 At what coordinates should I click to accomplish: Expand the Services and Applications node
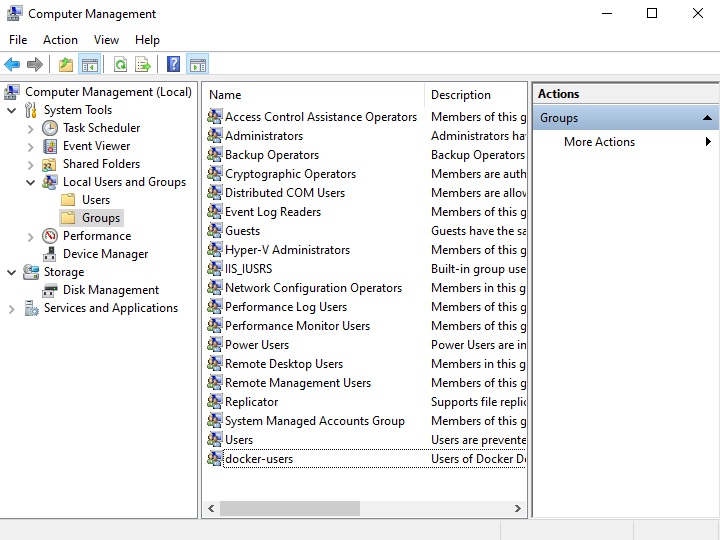(x=12, y=308)
